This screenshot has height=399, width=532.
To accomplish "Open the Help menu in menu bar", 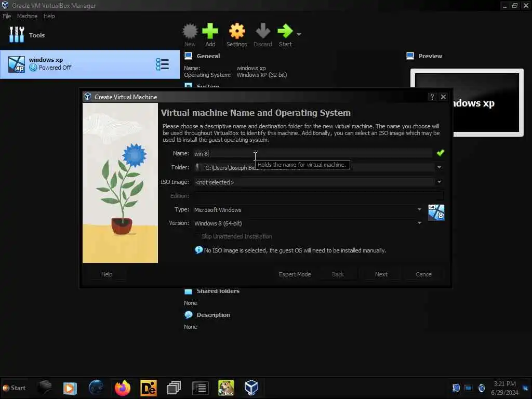I will pos(49,16).
